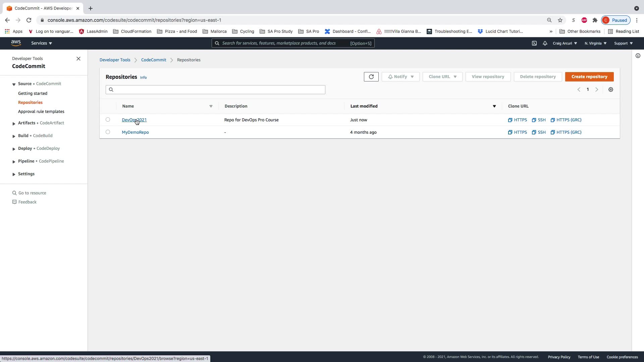Click the Create repository button
The width and height of the screenshot is (644, 362).
(x=589, y=77)
